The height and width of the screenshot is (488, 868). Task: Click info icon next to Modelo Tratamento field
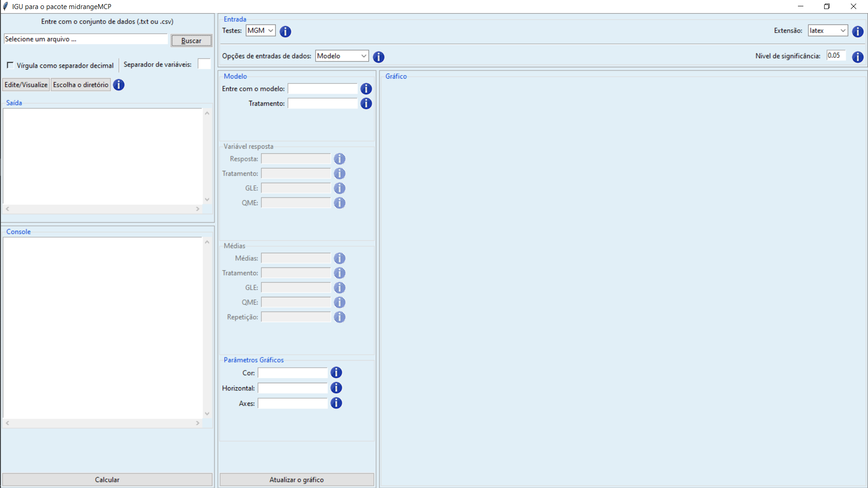click(x=366, y=103)
